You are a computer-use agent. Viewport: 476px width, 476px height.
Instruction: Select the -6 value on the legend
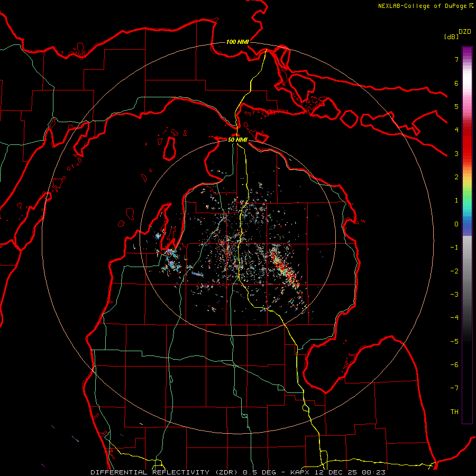coord(454,365)
